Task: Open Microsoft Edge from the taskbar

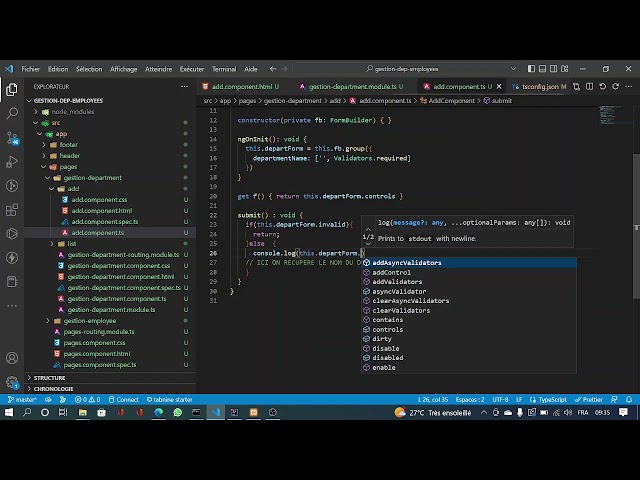Action: 158,413
